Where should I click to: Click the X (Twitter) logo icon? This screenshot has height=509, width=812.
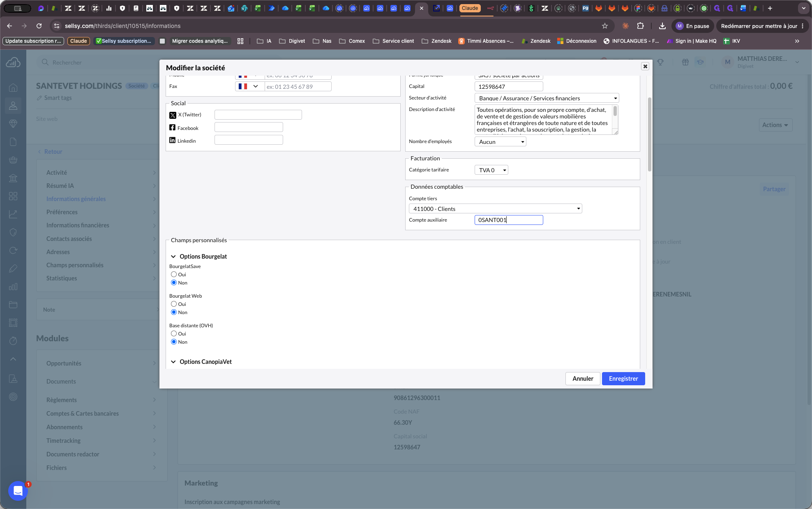(x=173, y=115)
